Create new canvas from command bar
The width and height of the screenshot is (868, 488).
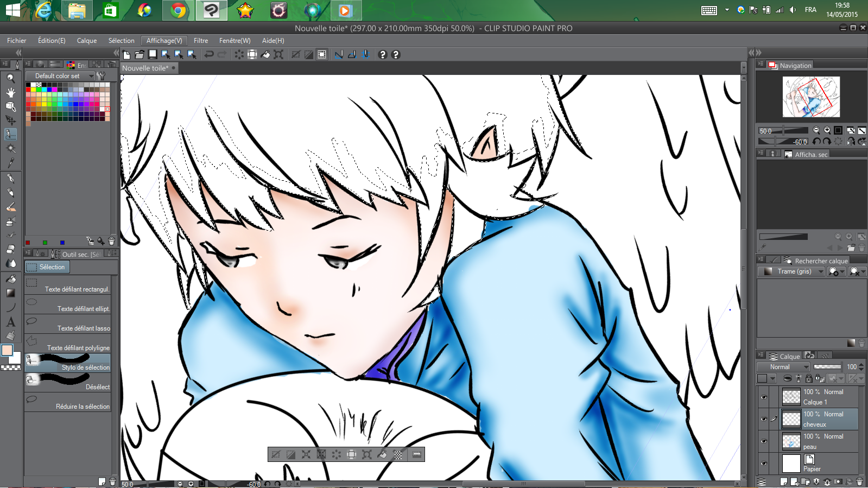coord(126,54)
